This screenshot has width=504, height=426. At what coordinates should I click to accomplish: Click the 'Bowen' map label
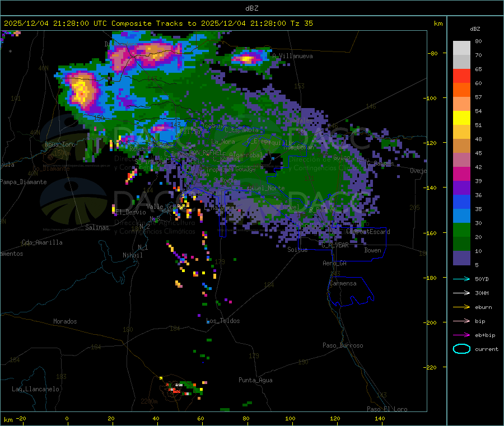(372, 250)
